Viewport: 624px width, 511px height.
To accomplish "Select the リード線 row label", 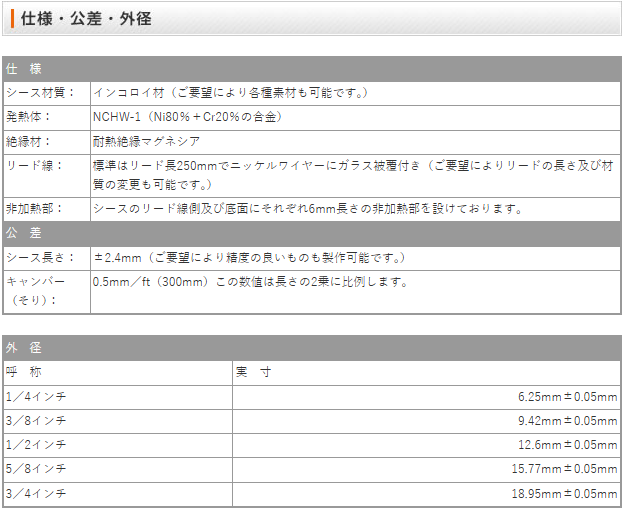I will (x=31, y=165).
